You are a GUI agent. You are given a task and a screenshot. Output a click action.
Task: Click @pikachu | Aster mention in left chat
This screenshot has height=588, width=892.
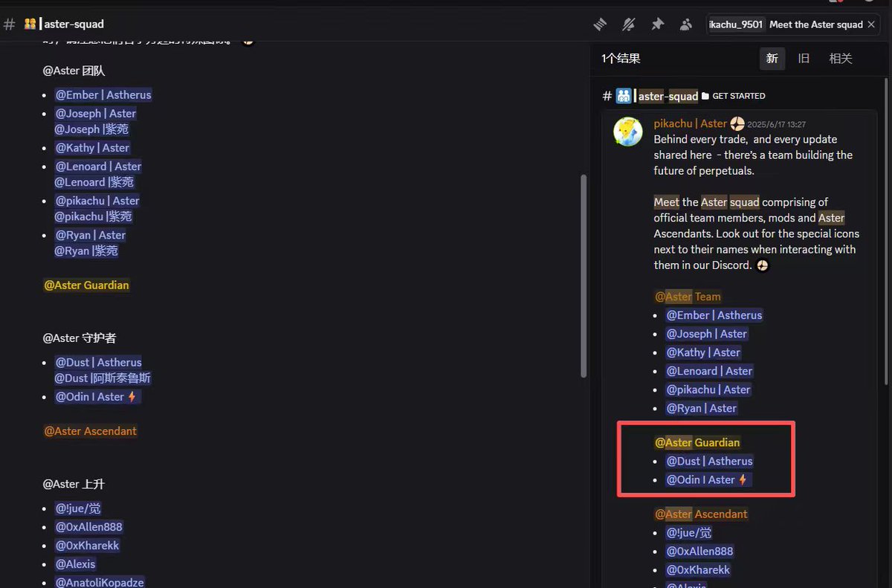pyautogui.click(x=97, y=200)
